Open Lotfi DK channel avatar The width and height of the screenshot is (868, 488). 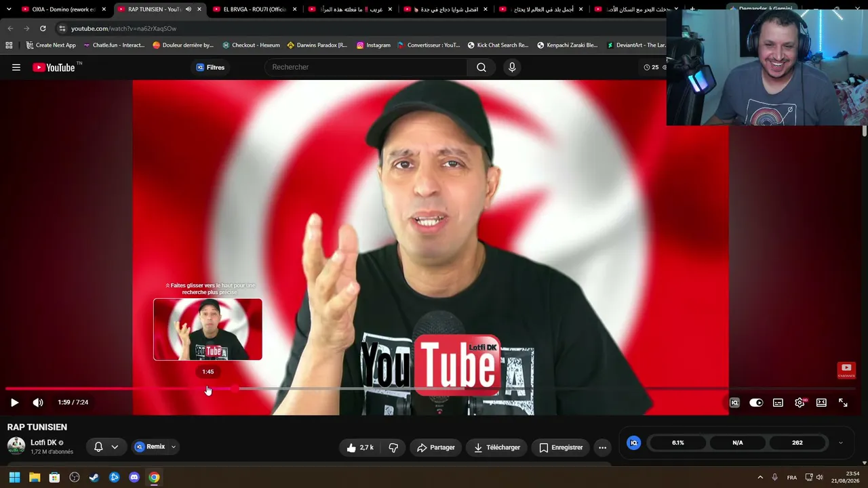click(16, 446)
